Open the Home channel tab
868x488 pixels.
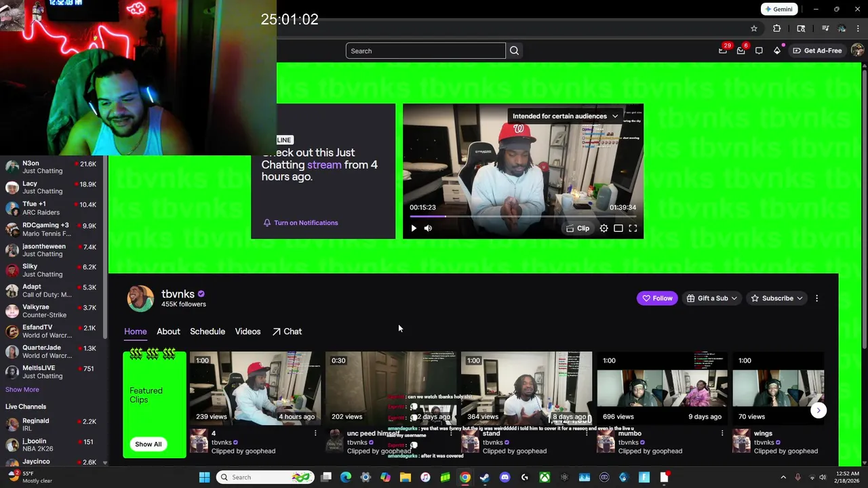(x=135, y=331)
